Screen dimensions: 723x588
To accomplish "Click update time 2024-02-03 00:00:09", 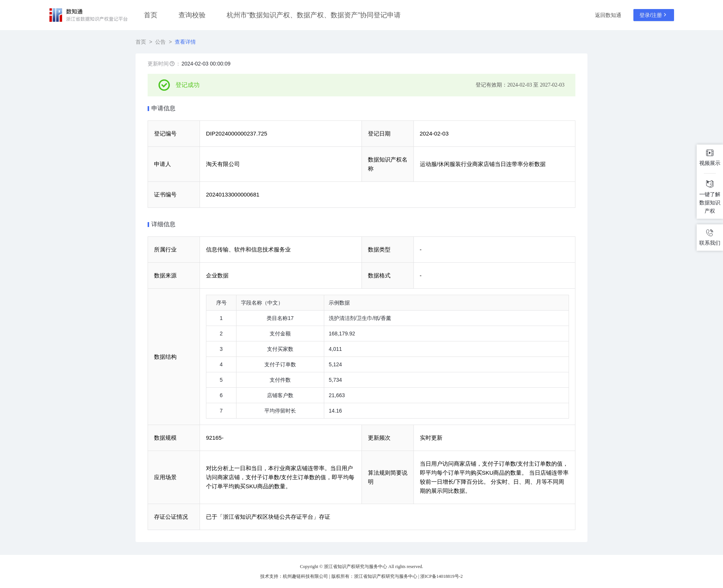I will point(206,64).
